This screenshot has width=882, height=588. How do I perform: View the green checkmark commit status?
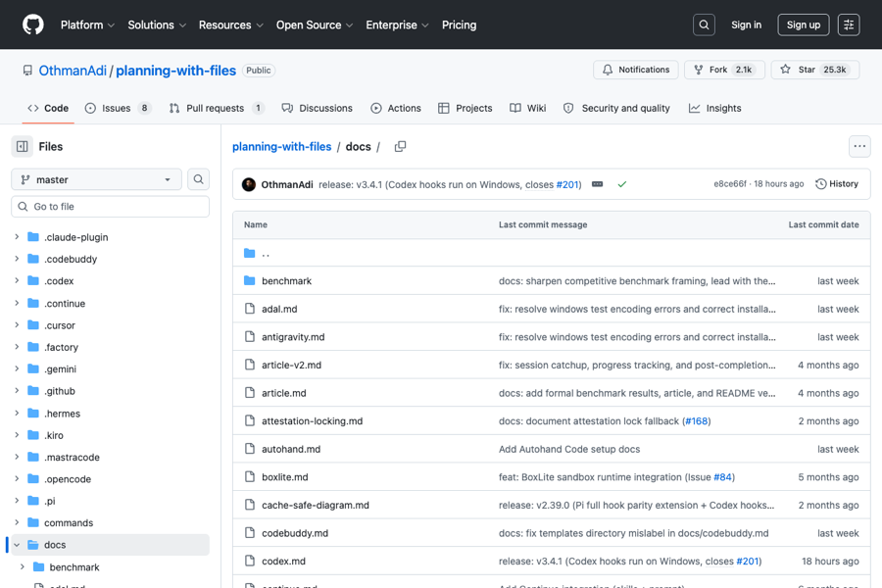click(x=621, y=184)
